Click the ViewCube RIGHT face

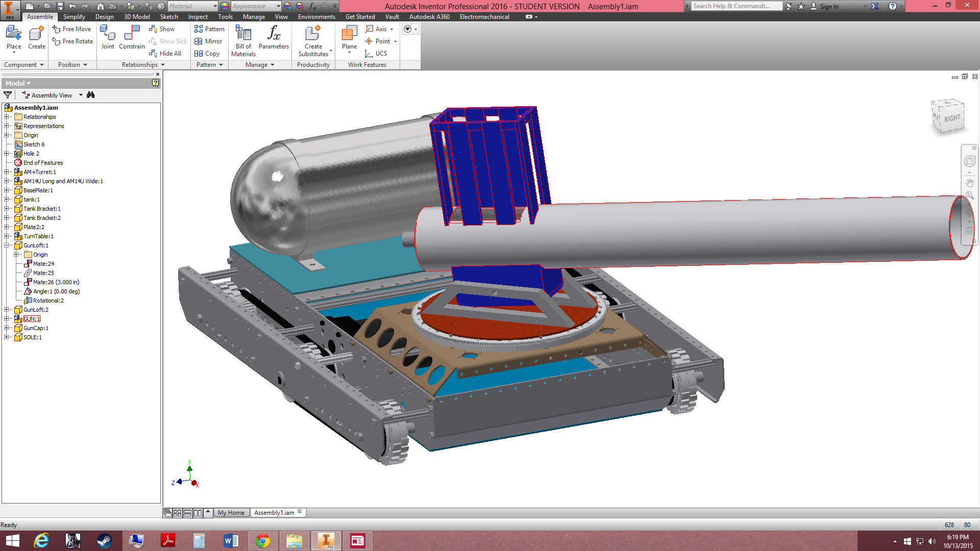coord(951,118)
